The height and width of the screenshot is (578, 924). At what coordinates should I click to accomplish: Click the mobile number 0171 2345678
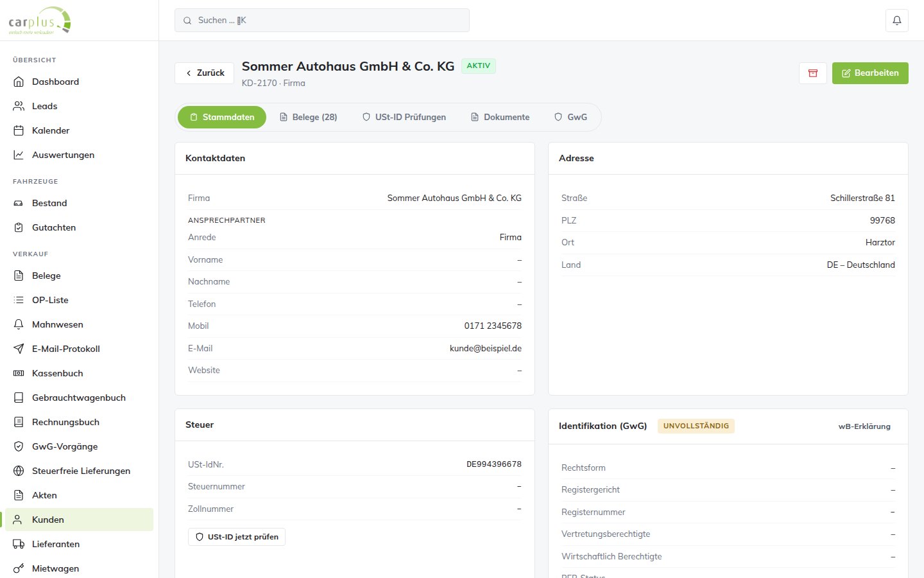(493, 326)
